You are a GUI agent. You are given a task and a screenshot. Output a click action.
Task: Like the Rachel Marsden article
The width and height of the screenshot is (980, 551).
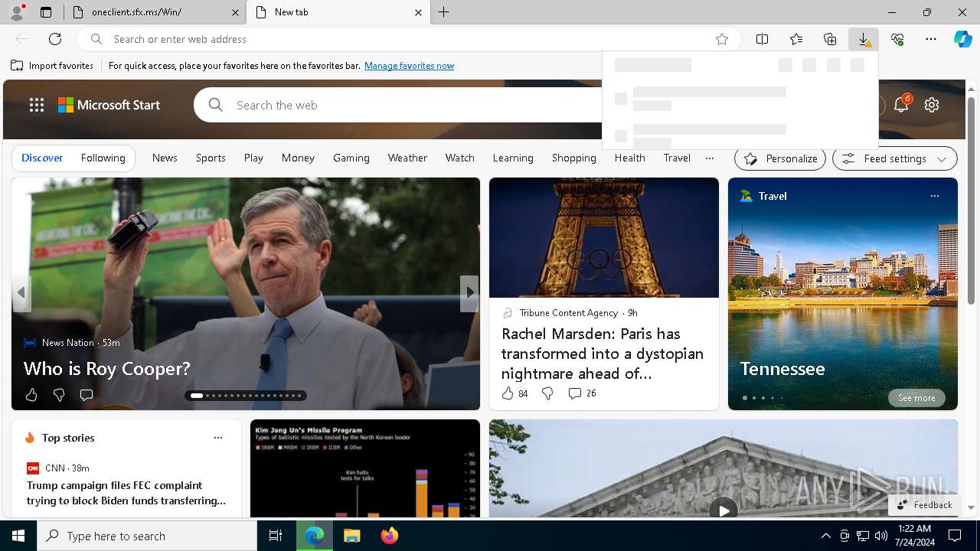coord(514,393)
